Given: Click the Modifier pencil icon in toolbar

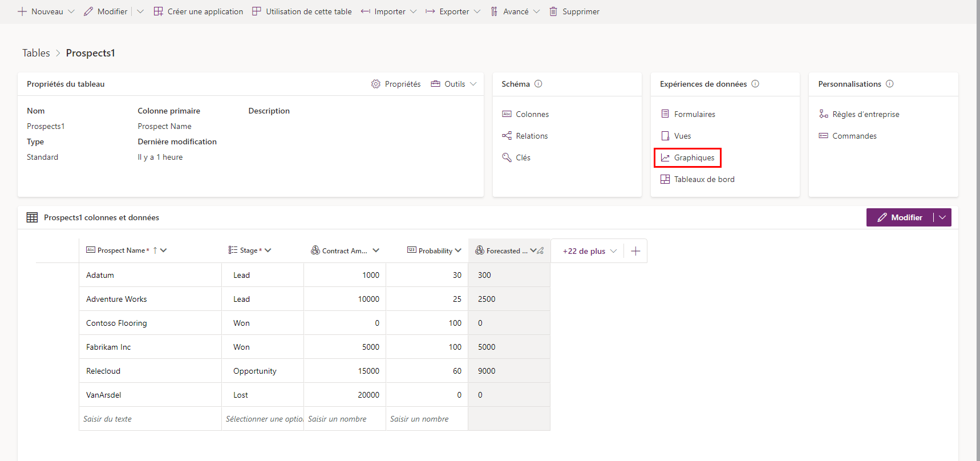Looking at the screenshot, I should click(88, 11).
